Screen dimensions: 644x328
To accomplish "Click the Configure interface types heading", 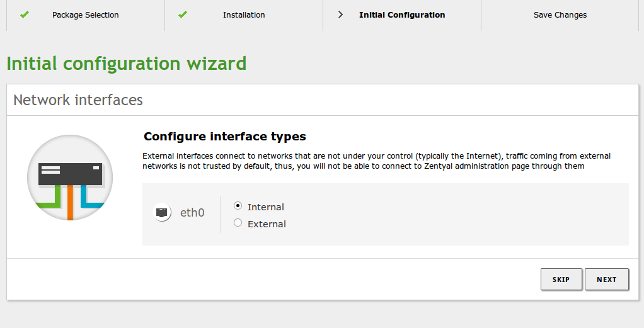I will [x=225, y=136].
